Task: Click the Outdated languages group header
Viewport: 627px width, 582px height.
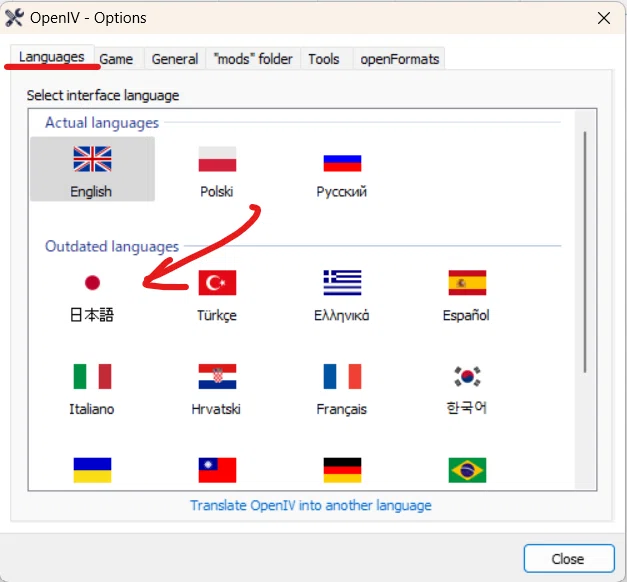Action: tap(112, 246)
